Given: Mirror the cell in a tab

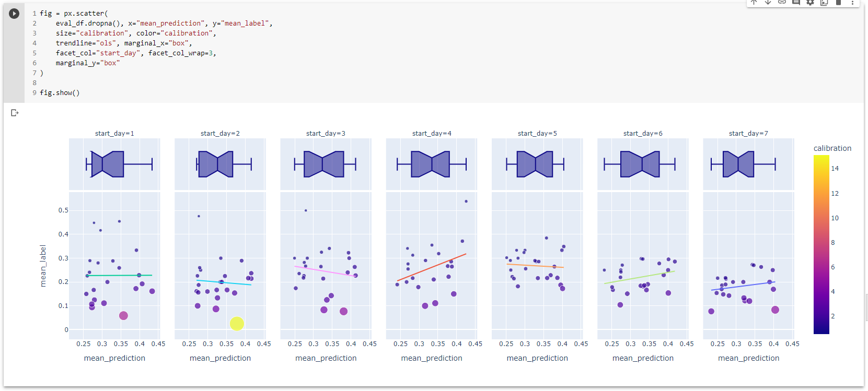Looking at the screenshot, I should tap(825, 3).
